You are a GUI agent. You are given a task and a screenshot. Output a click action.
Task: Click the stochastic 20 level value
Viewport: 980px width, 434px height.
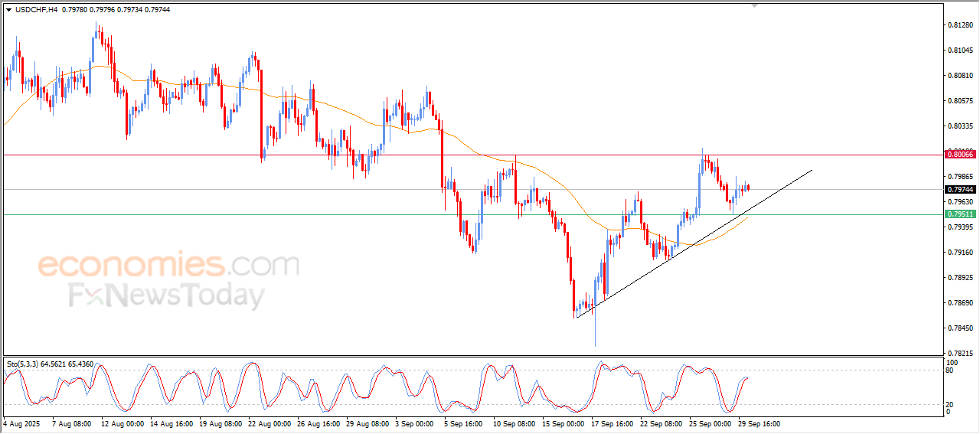click(951, 404)
